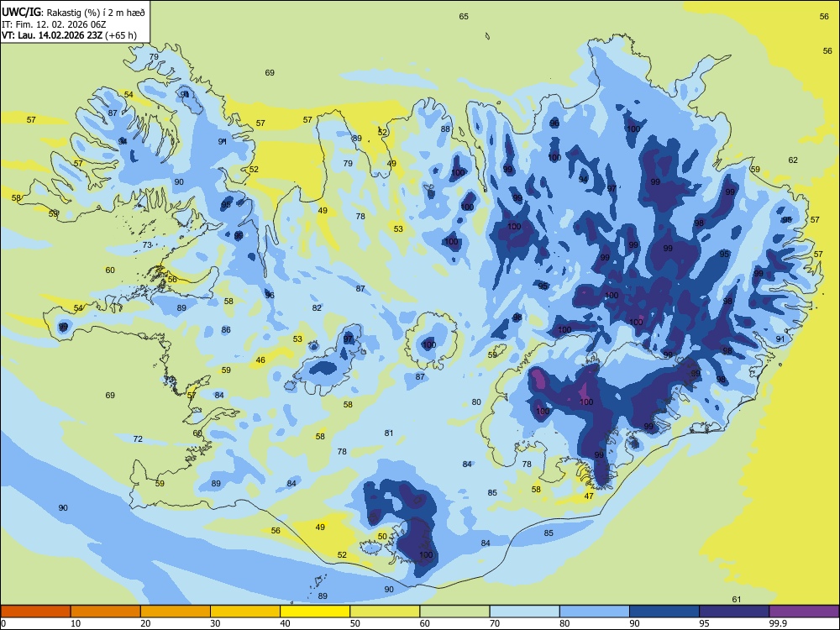Screen dimensions: 840x630
Task: Choose the dark blue 90–95 legend block
Action: pos(664,612)
